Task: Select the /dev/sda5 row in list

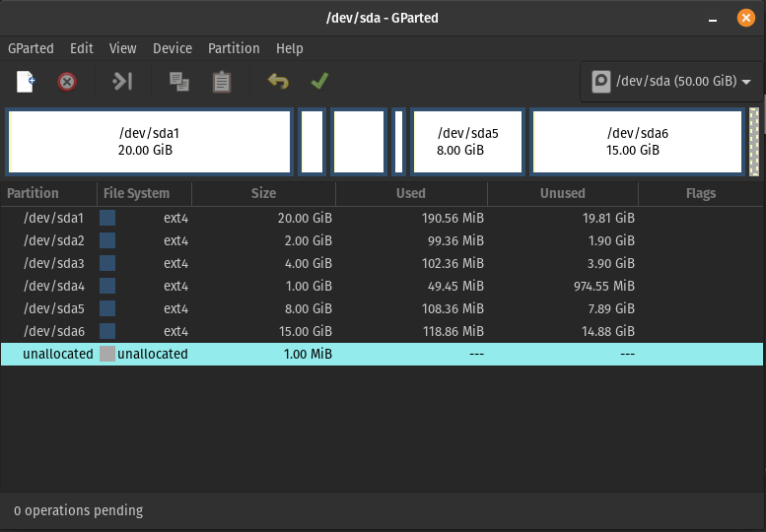Action: [x=382, y=308]
